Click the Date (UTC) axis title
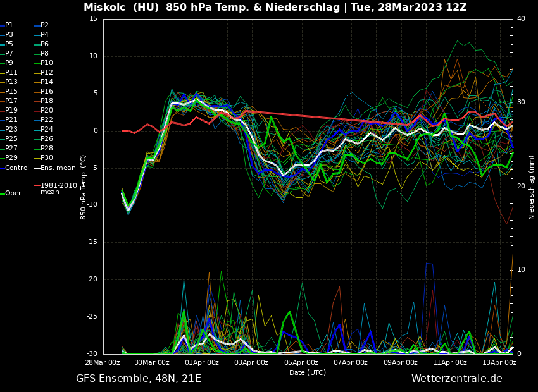 point(308,373)
